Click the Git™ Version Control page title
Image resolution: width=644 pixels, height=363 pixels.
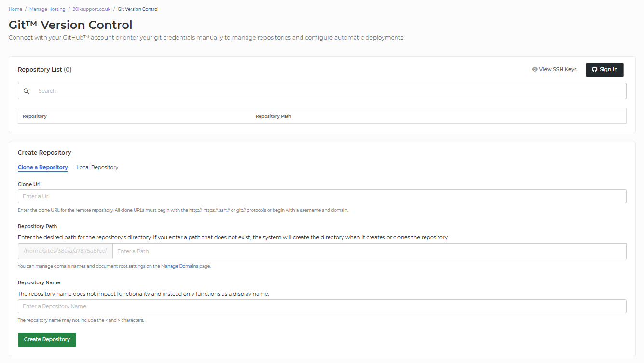(70, 25)
